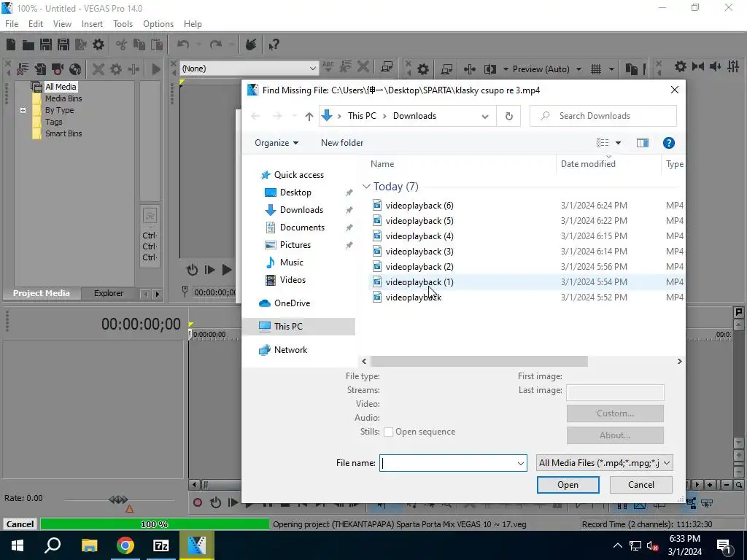Select file videoplayback (6)
This screenshot has height=560, width=747.
point(419,206)
